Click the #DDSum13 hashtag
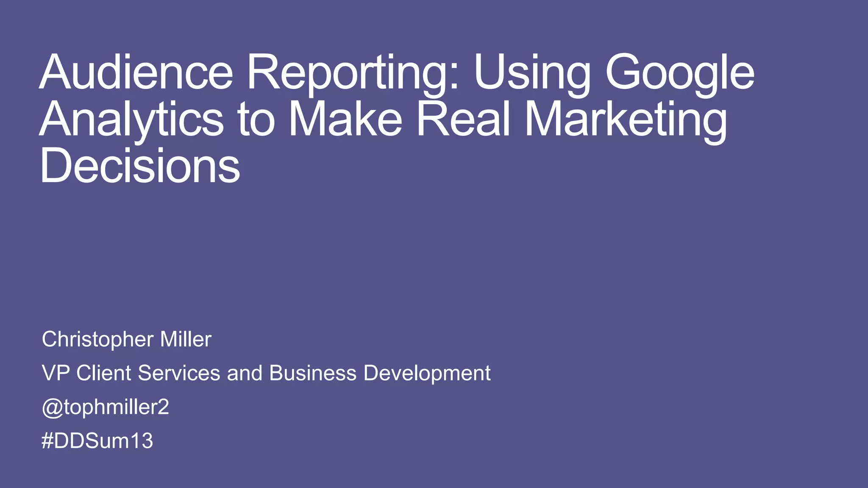Screen dimensions: 868x488 coord(97,441)
